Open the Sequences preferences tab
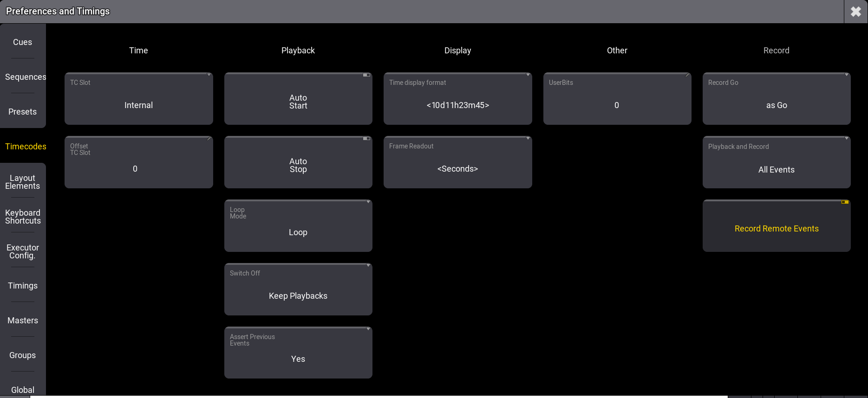The height and width of the screenshot is (398, 868). (25, 77)
